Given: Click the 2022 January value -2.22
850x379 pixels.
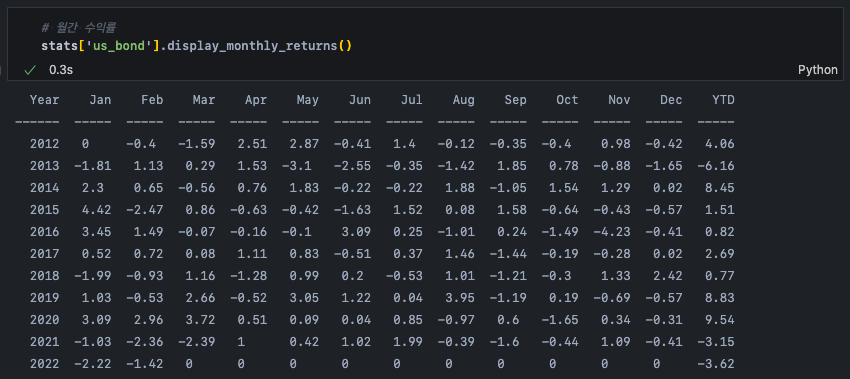Looking at the screenshot, I should [93, 364].
